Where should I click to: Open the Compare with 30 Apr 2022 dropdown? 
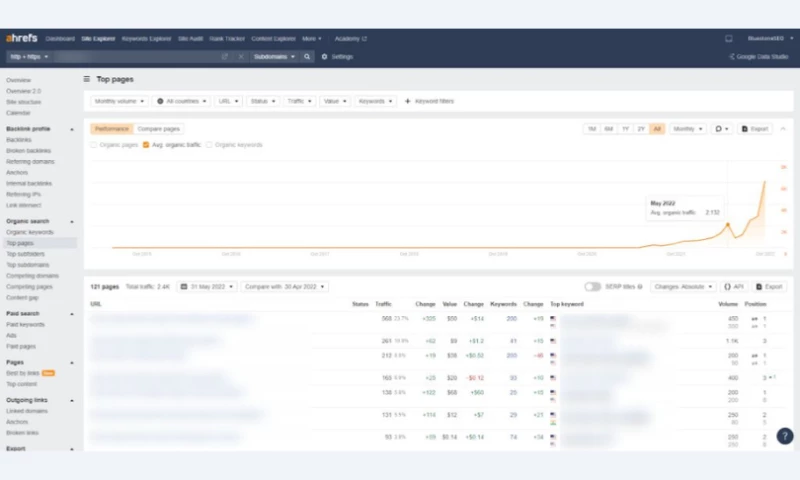tap(285, 287)
